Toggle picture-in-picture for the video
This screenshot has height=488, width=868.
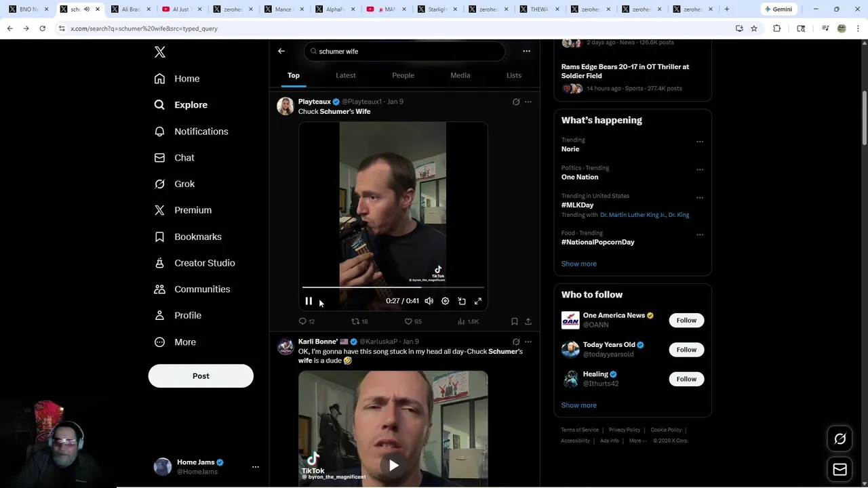click(462, 301)
